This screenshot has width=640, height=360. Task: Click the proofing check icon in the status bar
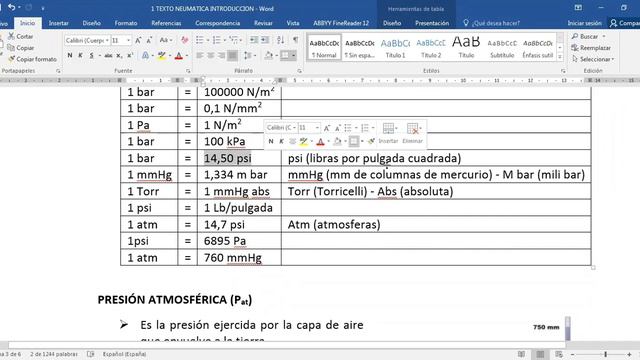pyautogui.click(x=91, y=354)
